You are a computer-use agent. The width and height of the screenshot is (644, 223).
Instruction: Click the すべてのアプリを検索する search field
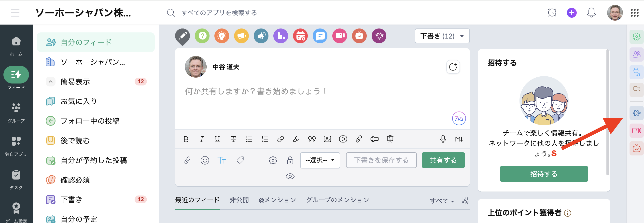click(x=219, y=13)
